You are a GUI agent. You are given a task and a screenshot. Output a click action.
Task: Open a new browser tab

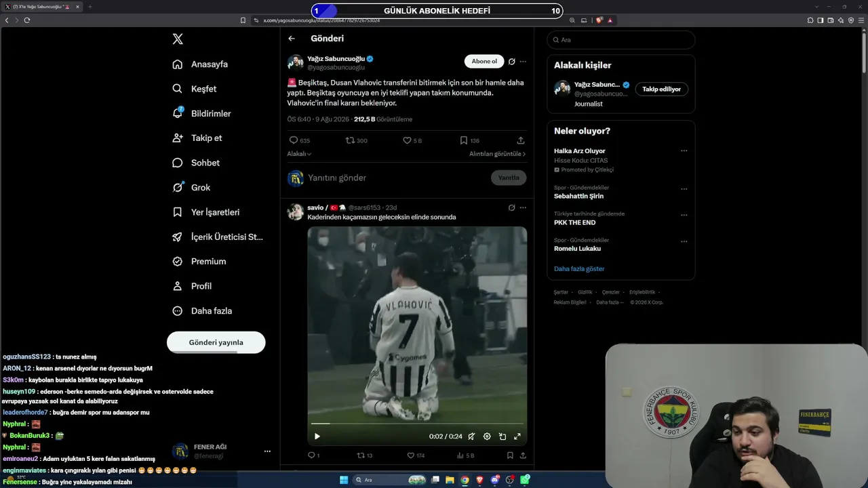point(90,7)
